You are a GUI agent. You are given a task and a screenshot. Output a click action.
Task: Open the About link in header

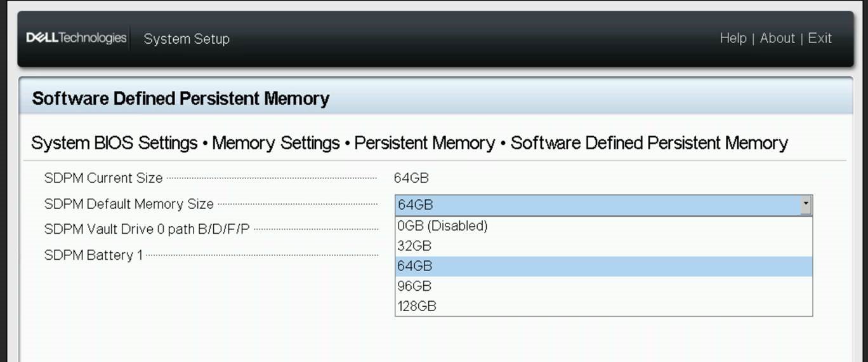tap(777, 38)
